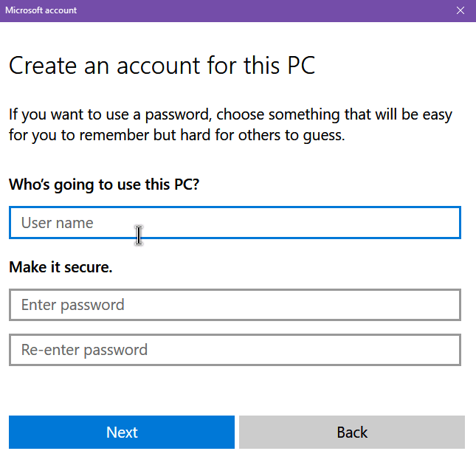Screen dimensions: 476x465
Task: Click the 'User name' placeholder text
Action: (57, 223)
